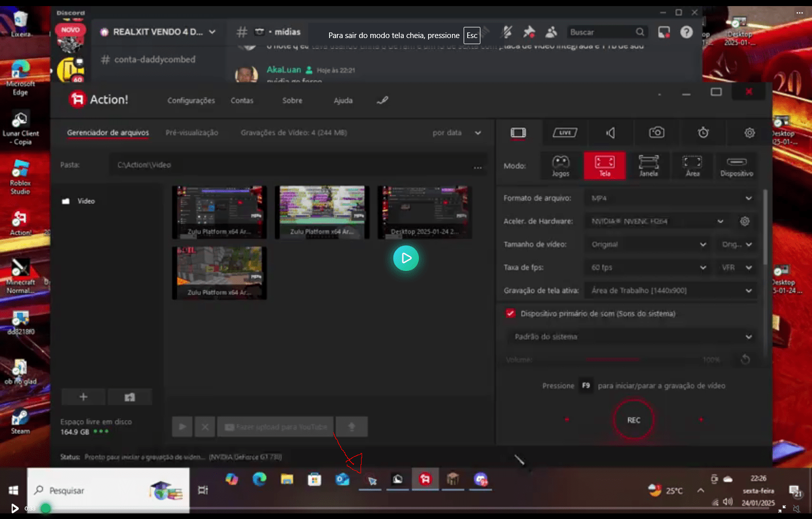This screenshot has height=519, width=812.
Task: Open the general settings gear tab
Action: [x=750, y=132]
